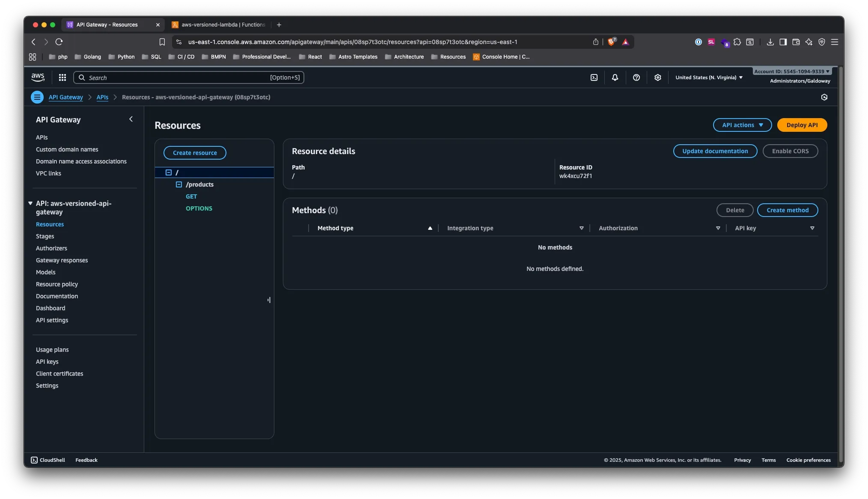Screen dimensions: 868x499
Task: Open the browser Downloads icon
Action: click(770, 42)
